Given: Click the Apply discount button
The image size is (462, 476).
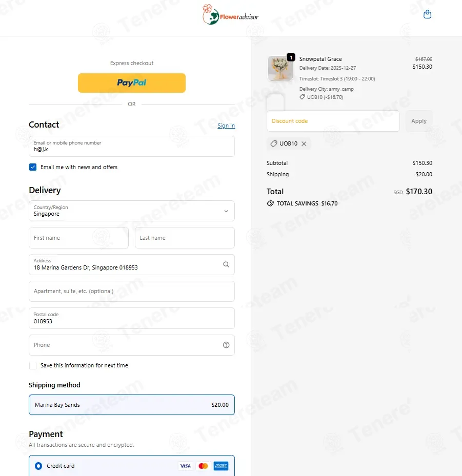Looking at the screenshot, I should click(x=419, y=121).
